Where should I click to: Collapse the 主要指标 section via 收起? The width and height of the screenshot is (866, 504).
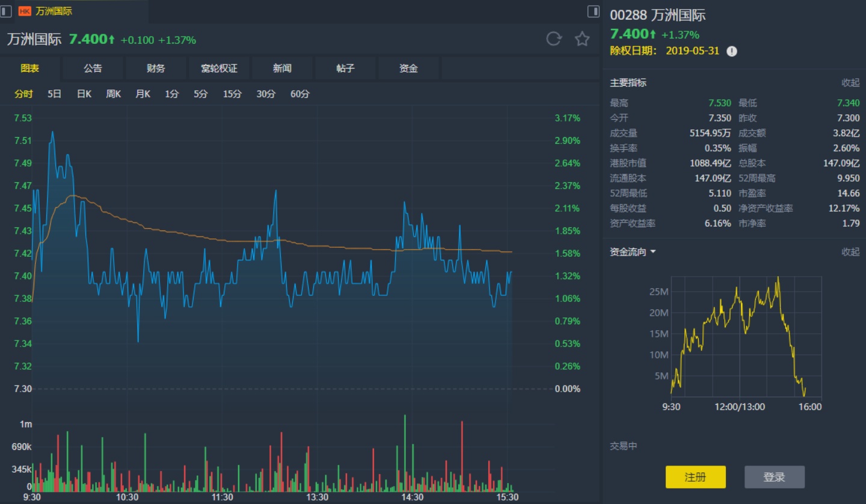[x=850, y=83]
